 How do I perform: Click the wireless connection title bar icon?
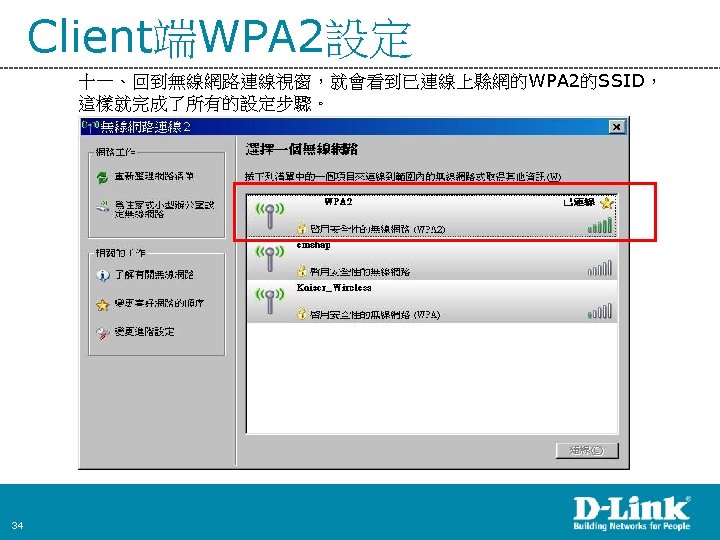[90, 125]
